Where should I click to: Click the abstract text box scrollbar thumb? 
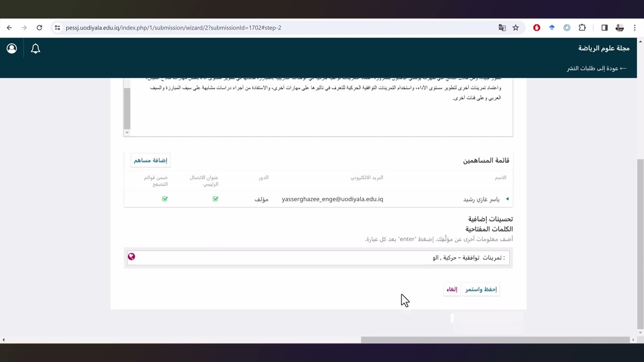(x=127, y=108)
